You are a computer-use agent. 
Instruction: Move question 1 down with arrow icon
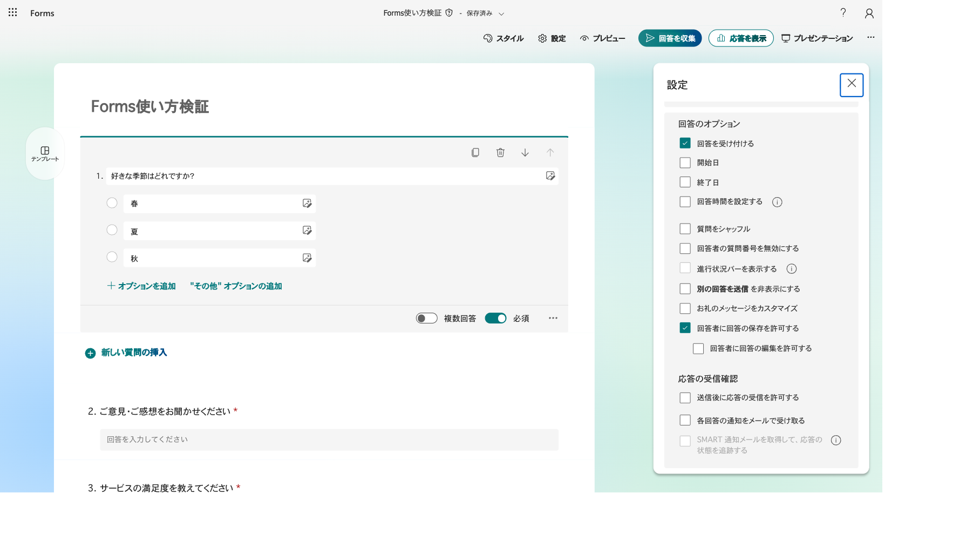[x=525, y=152]
